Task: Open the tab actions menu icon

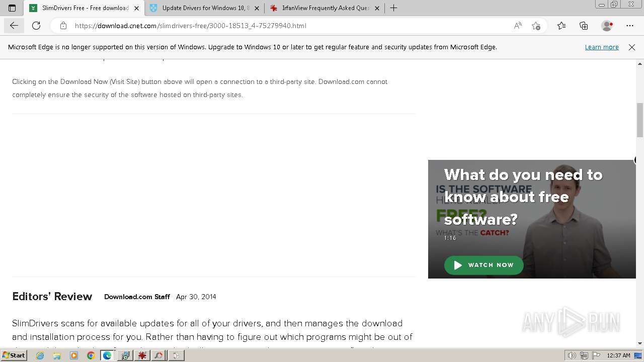Action: coord(12,8)
